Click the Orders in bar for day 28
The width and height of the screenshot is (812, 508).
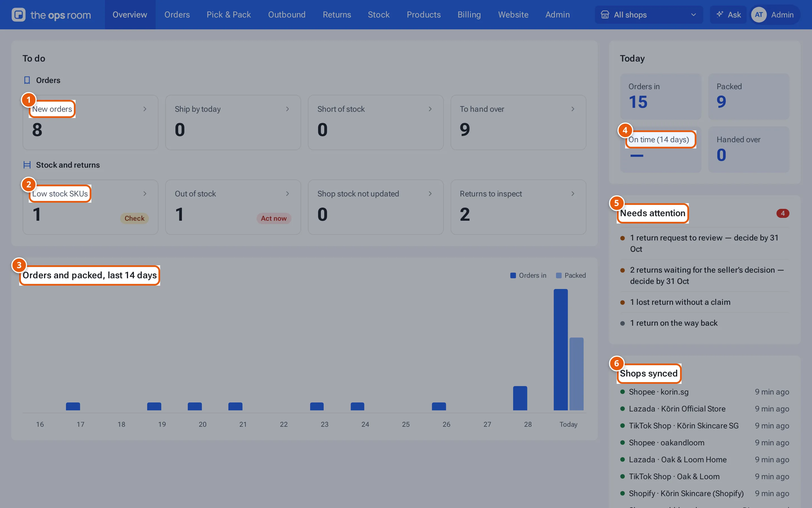[520, 398]
